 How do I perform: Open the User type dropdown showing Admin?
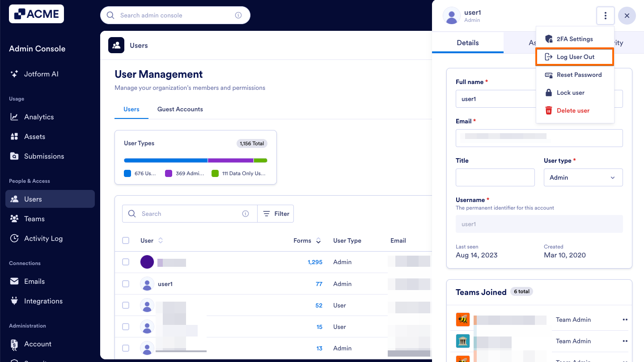583,177
